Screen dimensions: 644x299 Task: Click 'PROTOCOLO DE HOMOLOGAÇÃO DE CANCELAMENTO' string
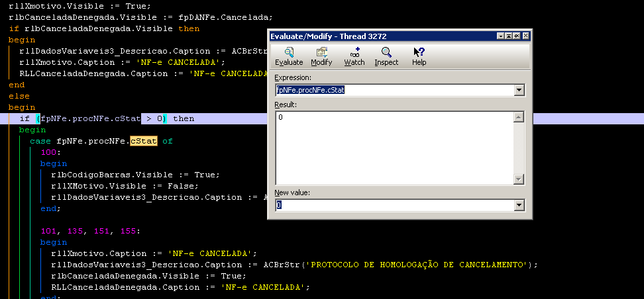pos(418,265)
